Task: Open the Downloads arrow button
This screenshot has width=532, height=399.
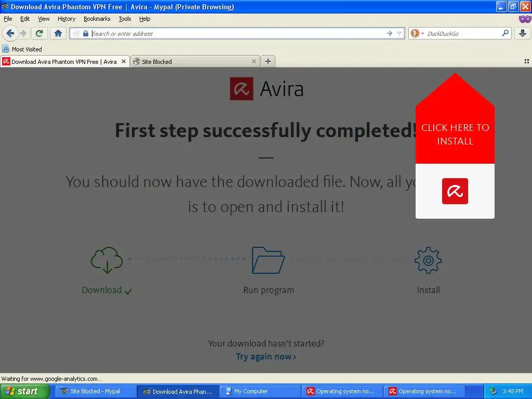Action: 523,33
